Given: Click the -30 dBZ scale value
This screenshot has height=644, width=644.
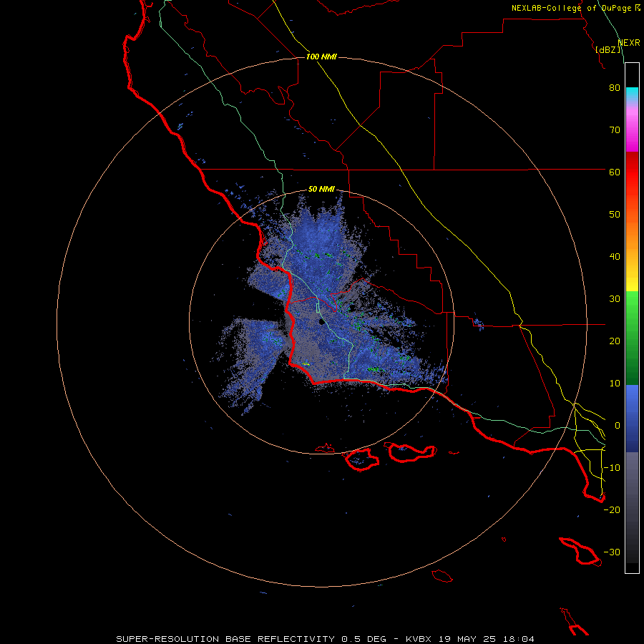Looking at the screenshot, I should click(612, 552).
